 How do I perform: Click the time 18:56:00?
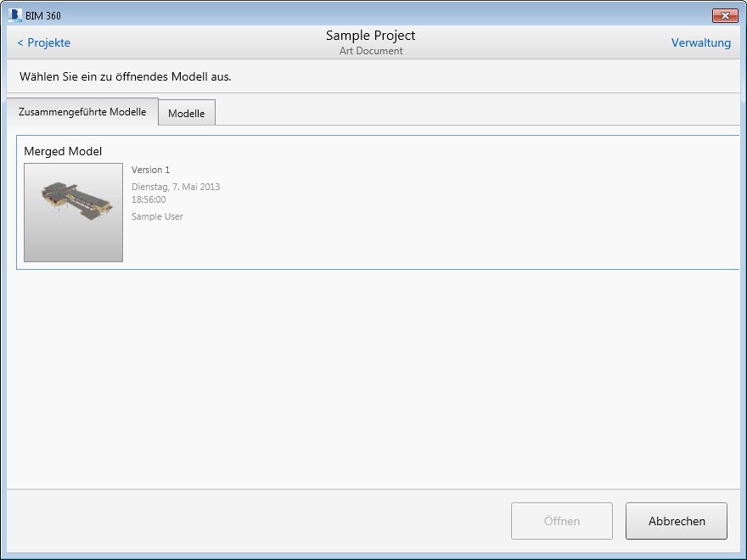[149, 199]
